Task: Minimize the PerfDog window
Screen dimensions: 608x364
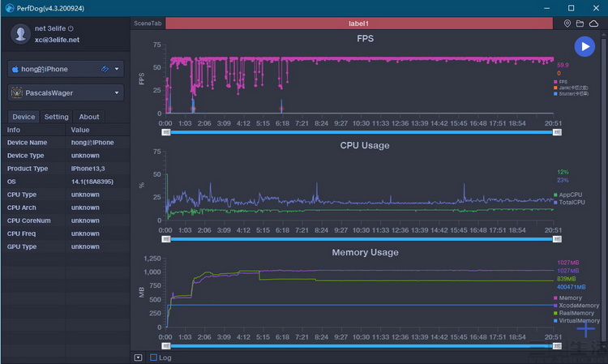Action: (x=546, y=8)
